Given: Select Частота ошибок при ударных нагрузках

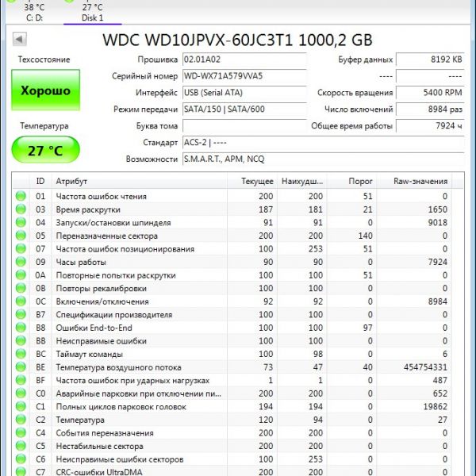Looking at the screenshot, I should [132, 380].
